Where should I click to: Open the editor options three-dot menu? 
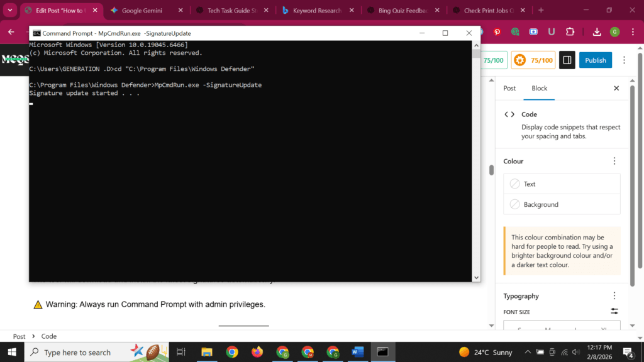624,60
